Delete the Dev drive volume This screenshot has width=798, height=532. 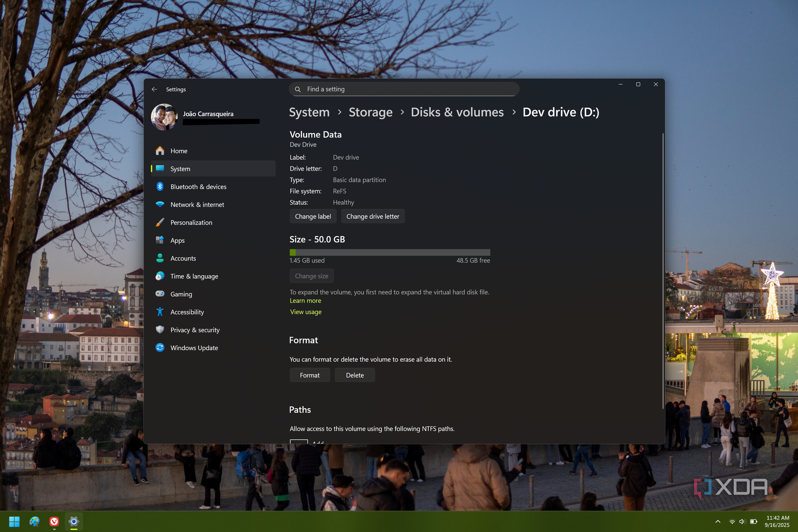click(x=355, y=375)
